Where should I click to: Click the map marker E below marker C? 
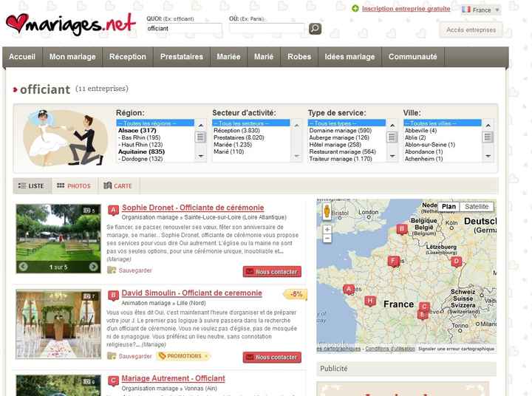coord(423,315)
